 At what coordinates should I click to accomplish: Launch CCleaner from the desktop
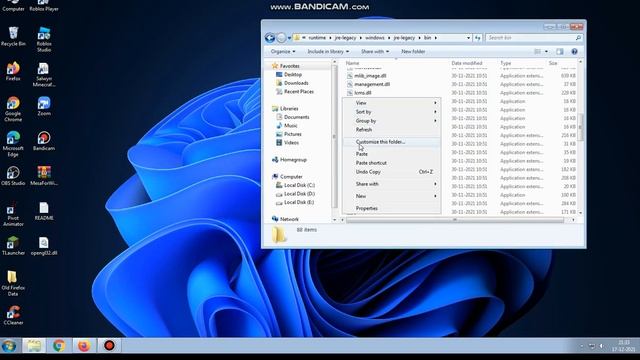[x=13, y=315]
